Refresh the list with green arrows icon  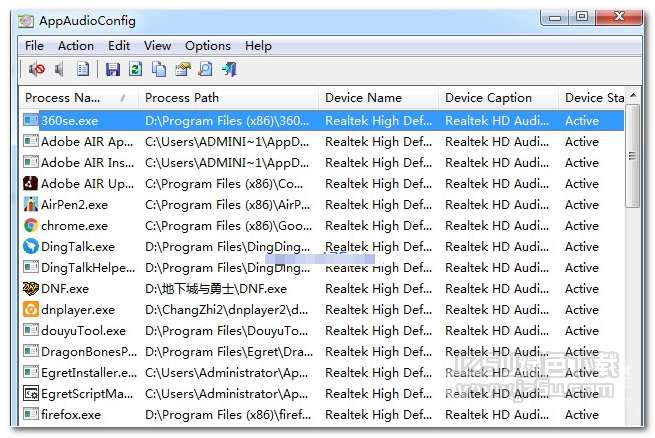135,69
